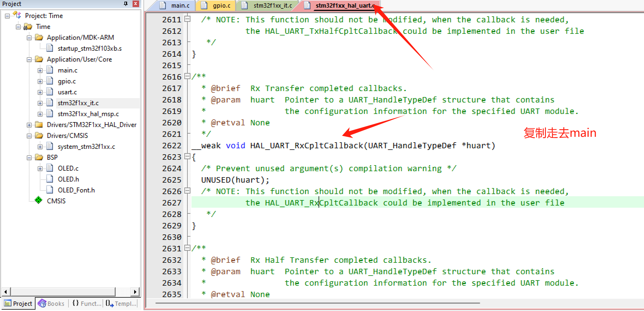Collapse the BSP group
644x311 pixels.
(29, 158)
